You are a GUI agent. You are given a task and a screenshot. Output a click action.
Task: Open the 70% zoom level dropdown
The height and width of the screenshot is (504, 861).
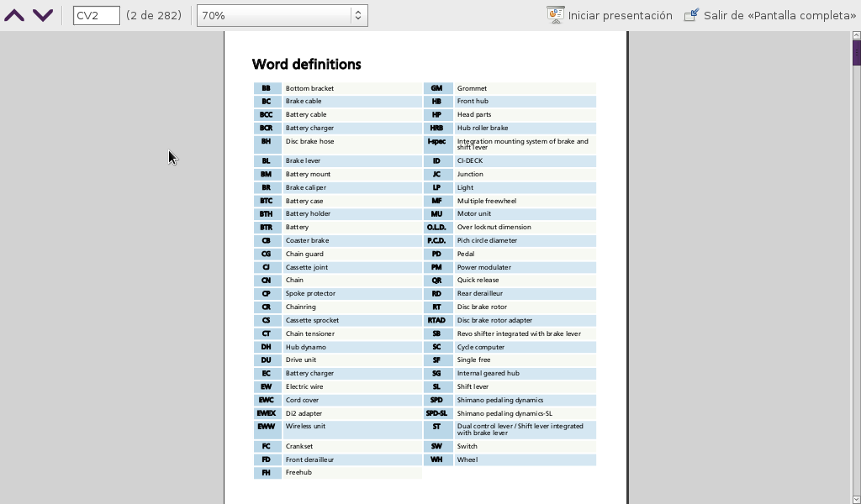(283, 15)
